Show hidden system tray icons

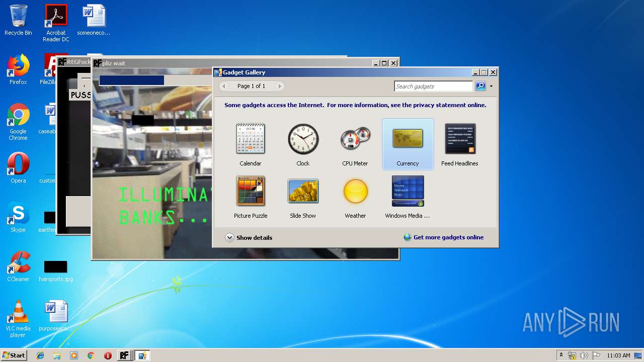point(561,355)
